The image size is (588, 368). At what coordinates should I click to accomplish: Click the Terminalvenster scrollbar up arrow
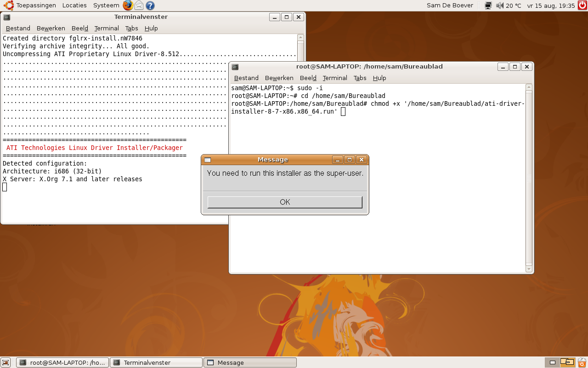[x=300, y=38]
